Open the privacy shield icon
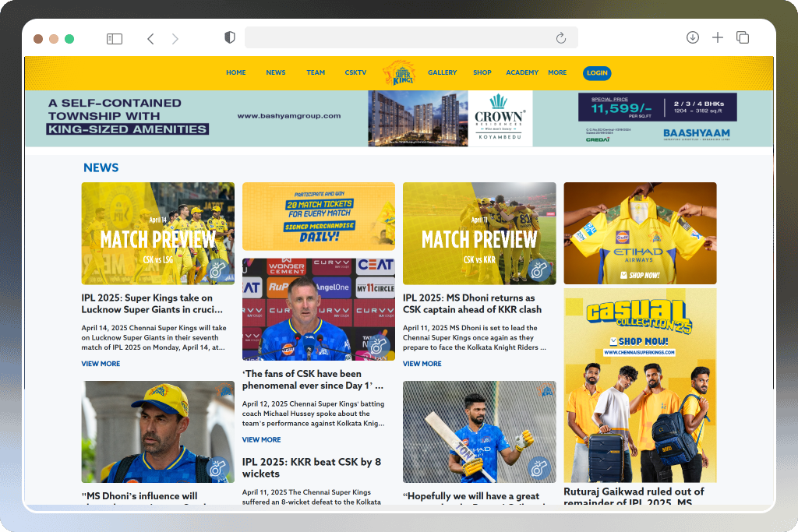This screenshot has height=532, width=798. tap(230, 37)
